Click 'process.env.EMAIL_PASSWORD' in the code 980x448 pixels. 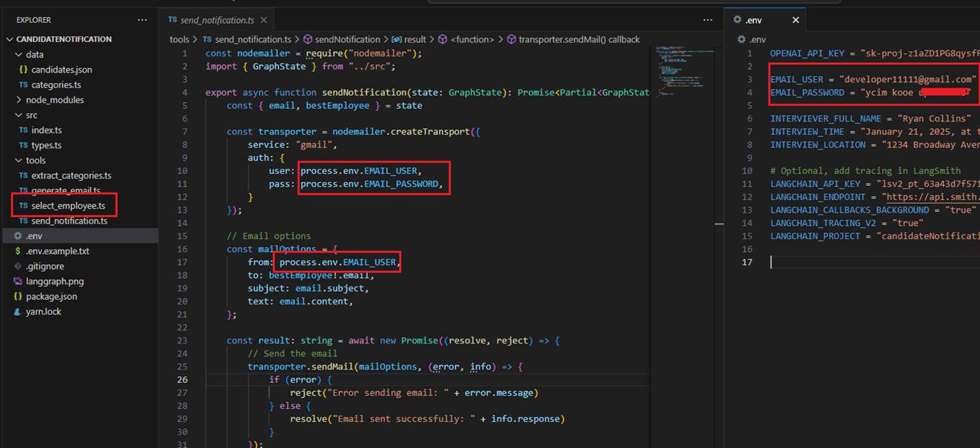(x=369, y=184)
